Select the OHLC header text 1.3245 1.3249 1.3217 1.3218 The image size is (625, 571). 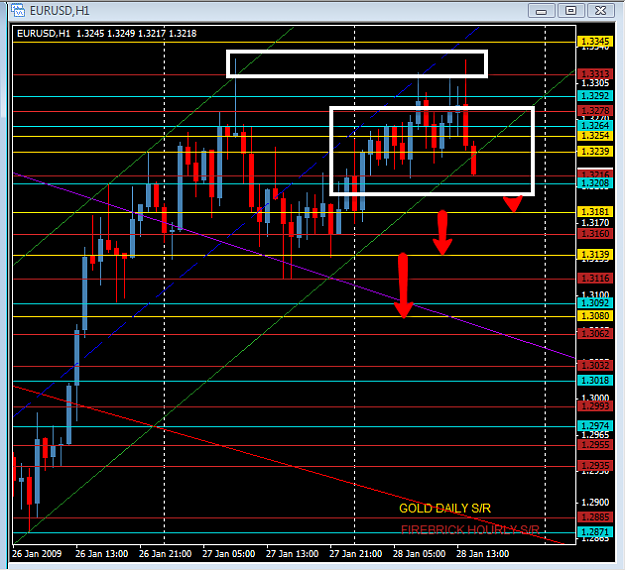[x=136, y=33]
